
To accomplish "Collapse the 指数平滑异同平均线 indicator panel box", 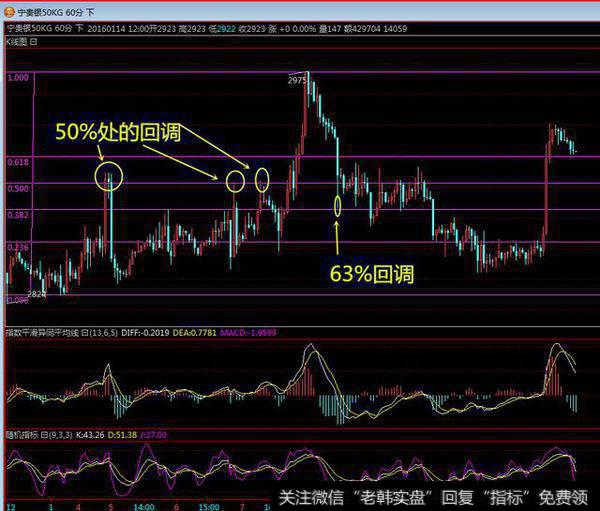I will (x=84, y=331).
